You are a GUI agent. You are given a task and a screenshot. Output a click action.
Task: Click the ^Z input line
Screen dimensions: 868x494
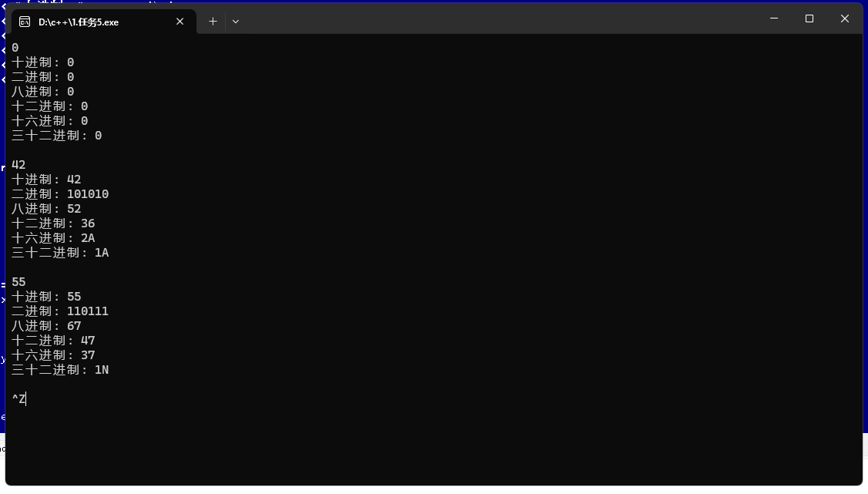[18, 398]
